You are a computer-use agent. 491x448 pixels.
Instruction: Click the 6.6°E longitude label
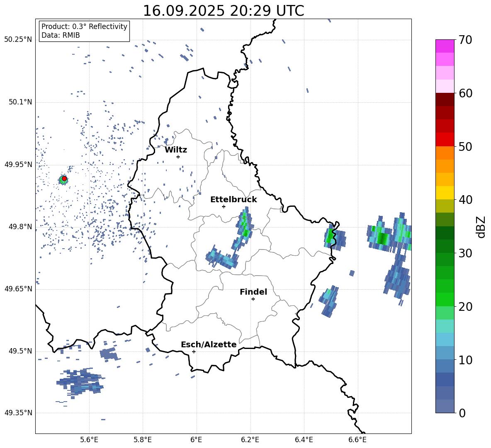coord(357,440)
